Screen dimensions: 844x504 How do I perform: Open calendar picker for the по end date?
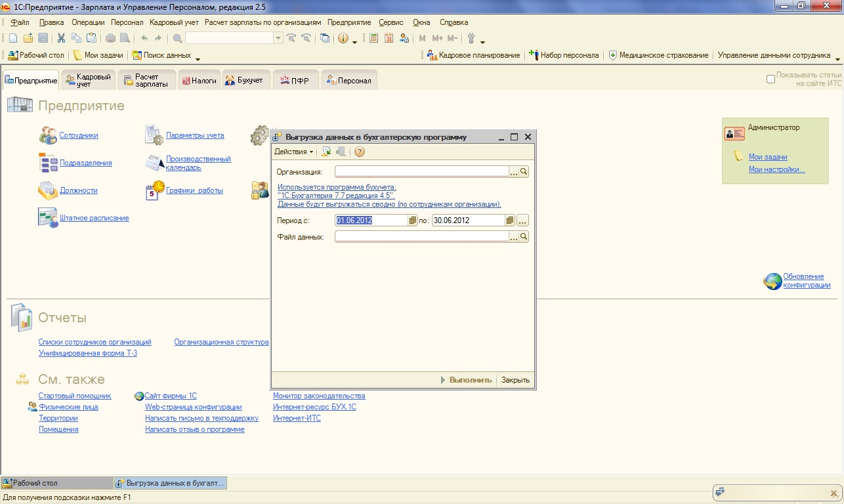[x=509, y=220]
